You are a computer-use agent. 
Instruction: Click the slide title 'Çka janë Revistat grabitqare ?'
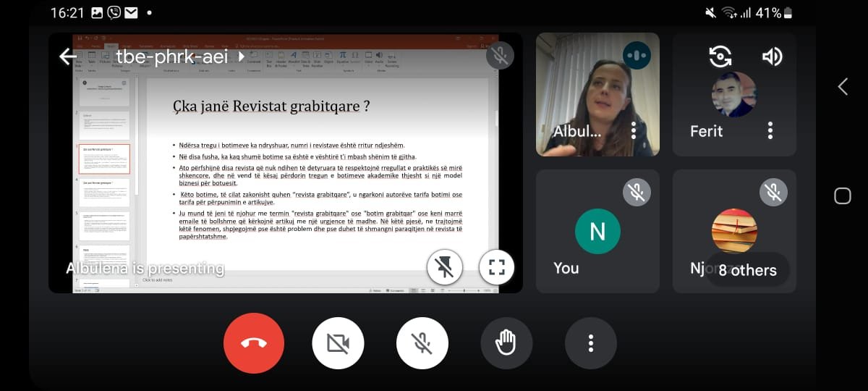click(x=271, y=106)
